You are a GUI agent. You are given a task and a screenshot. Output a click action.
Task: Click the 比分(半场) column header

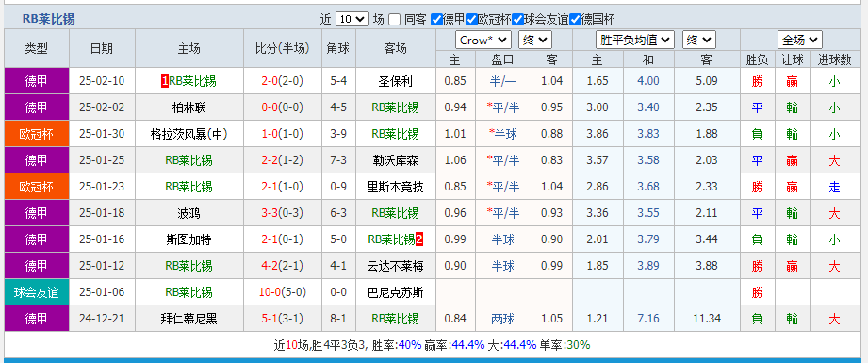tap(283, 48)
